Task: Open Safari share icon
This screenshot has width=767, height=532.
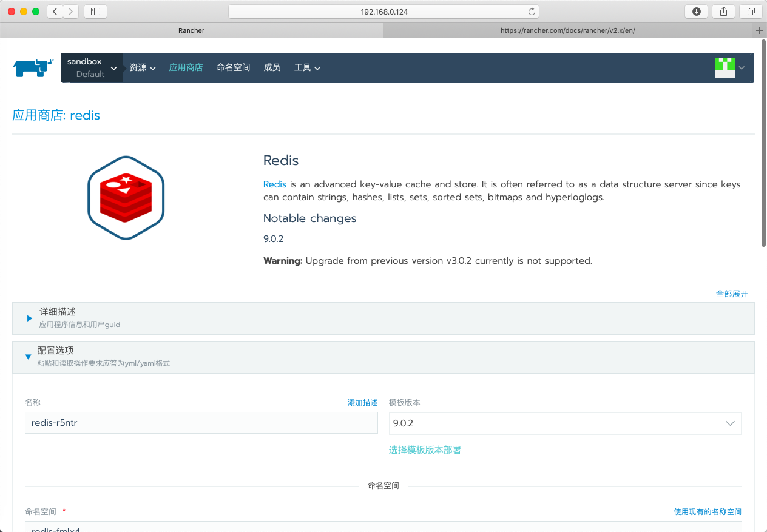Action: (x=724, y=11)
